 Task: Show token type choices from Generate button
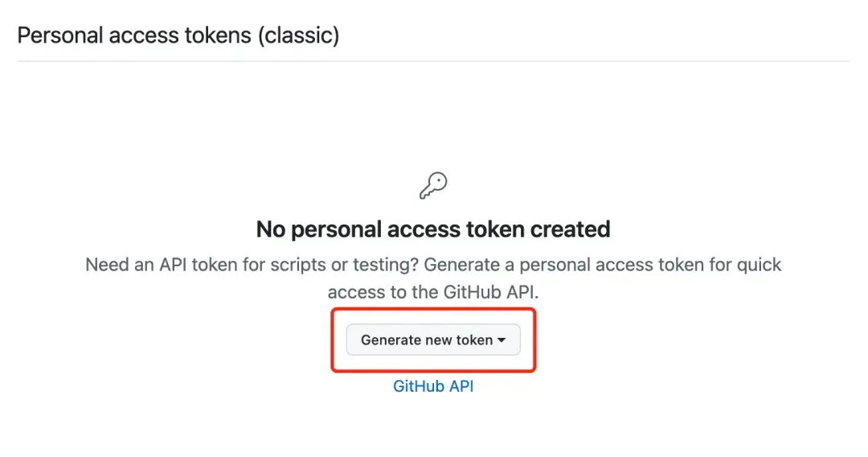[x=433, y=340]
